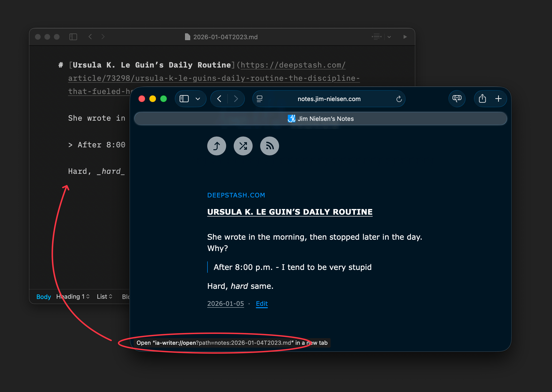Open a new tab with the plus icon
Viewport: 552px width, 392px height.
click(499, 98)
